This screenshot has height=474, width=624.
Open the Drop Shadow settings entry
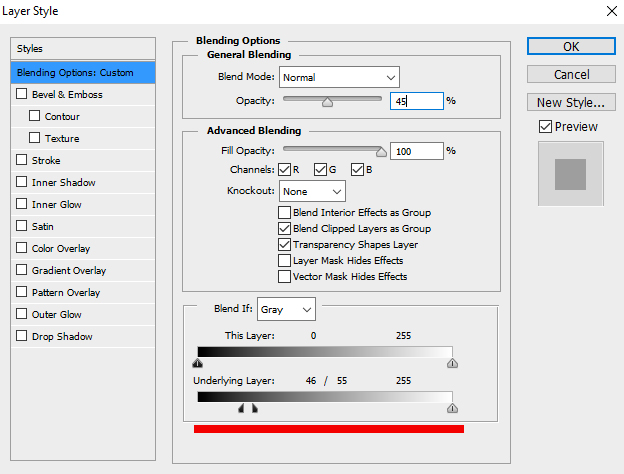tap(62, 336)
